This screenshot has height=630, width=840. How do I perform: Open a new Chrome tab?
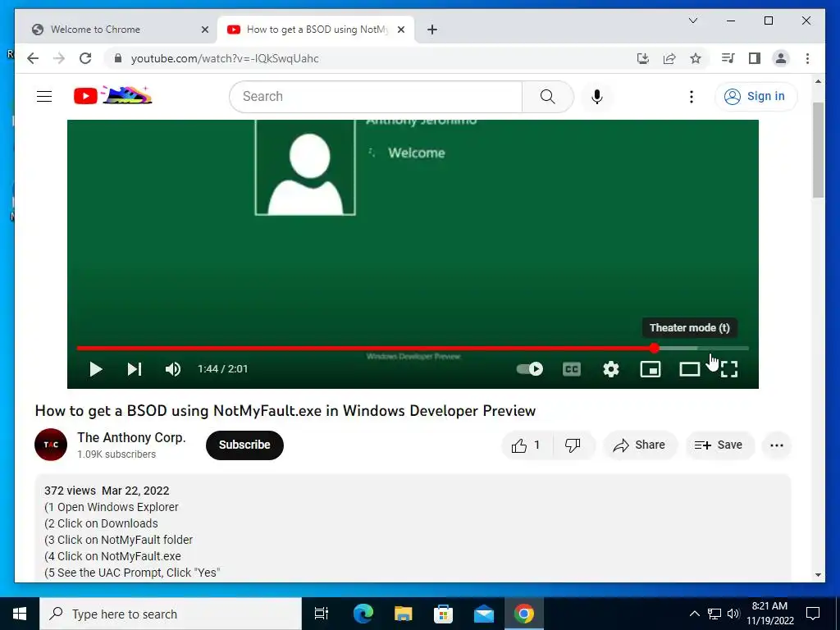point(432,30)
